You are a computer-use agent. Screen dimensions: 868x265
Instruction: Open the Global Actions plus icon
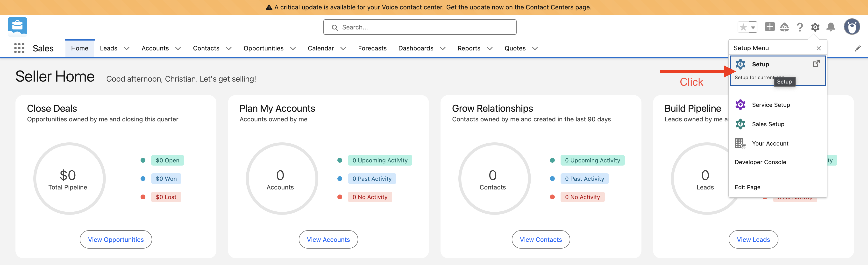[x=770, y=27]
